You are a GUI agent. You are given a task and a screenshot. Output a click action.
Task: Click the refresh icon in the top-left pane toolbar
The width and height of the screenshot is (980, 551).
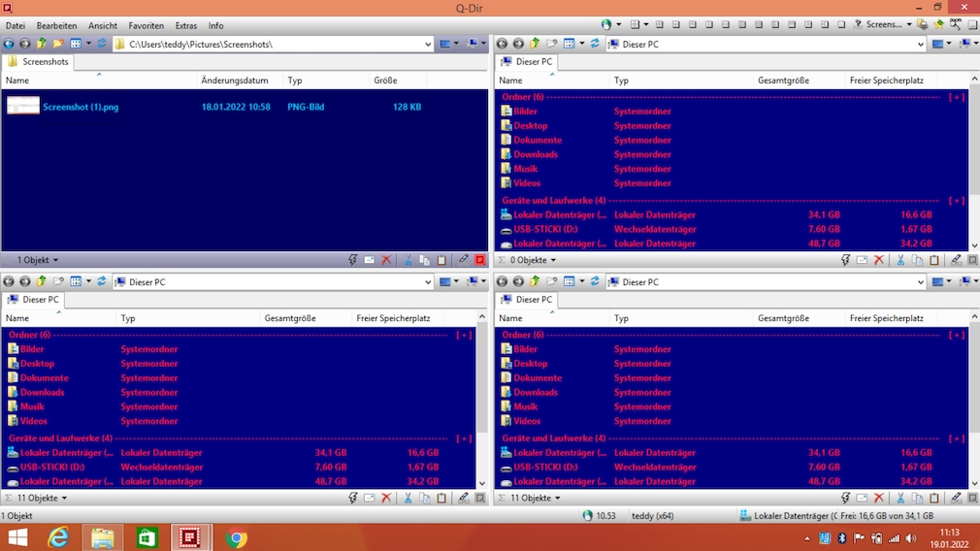point(101,44)
